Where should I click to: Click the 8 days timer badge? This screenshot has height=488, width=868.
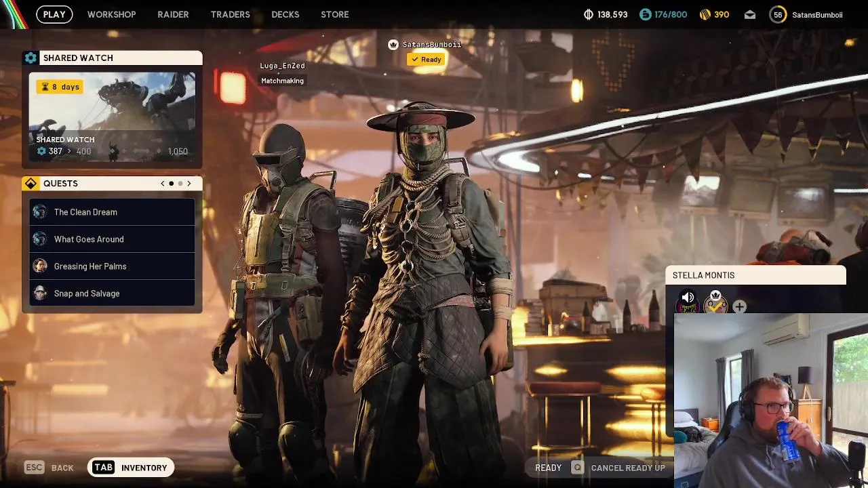point(60,87)
